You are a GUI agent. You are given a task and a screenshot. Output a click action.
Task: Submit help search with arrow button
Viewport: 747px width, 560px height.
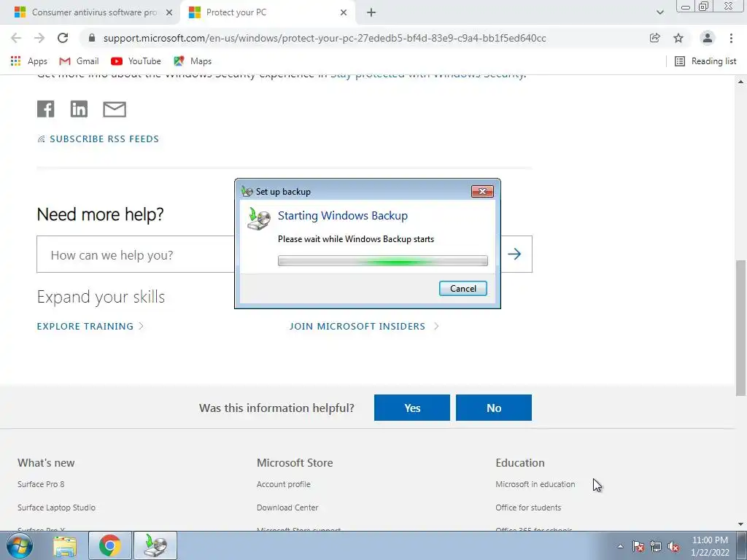tap(514, 254)
